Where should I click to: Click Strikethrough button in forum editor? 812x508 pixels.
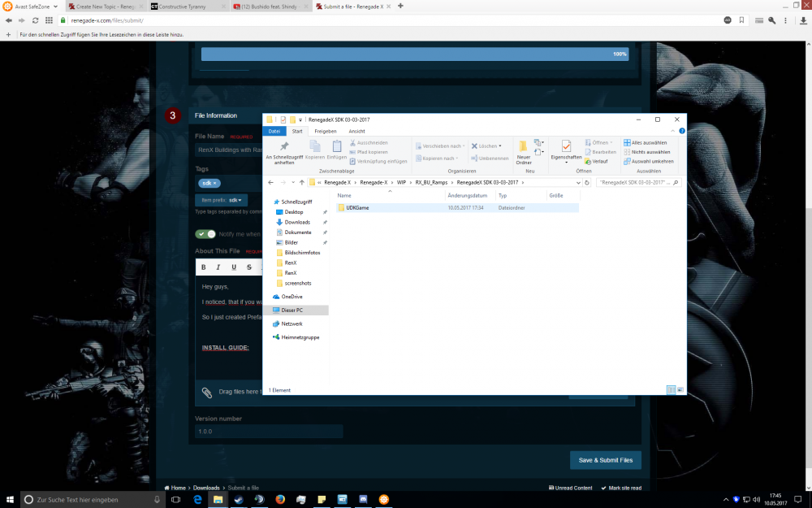[x=249, y=267]
